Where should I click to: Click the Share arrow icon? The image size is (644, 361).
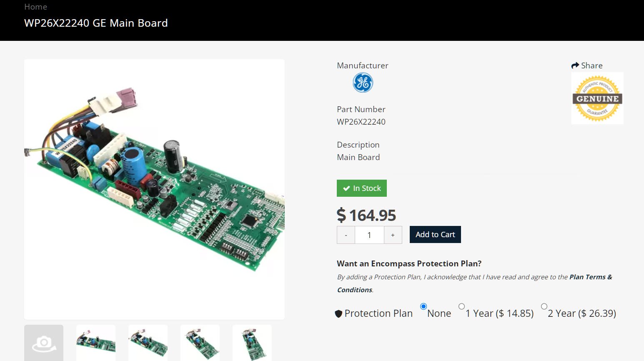575,65
